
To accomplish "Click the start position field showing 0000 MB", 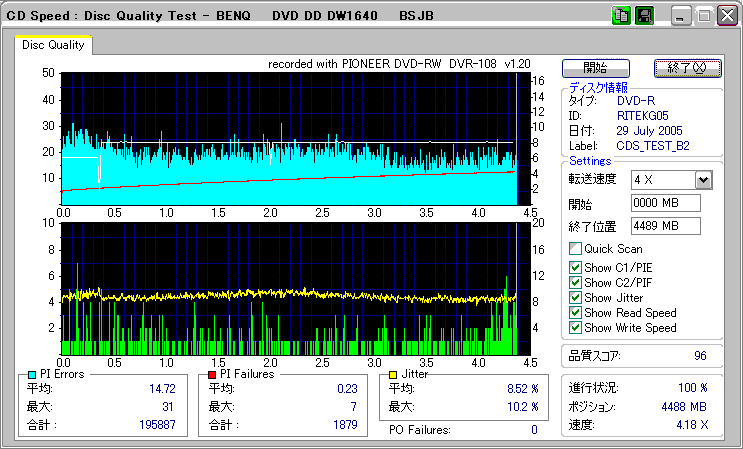I will coord(666,203).
